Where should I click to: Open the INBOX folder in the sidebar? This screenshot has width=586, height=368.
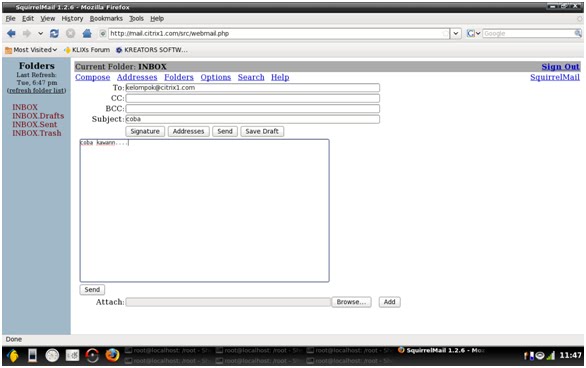(x=25, y=107)
